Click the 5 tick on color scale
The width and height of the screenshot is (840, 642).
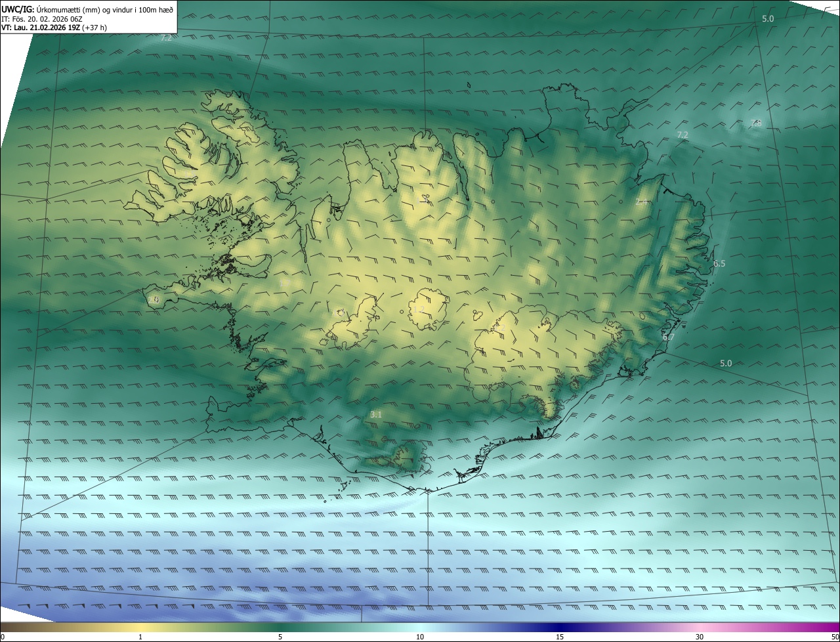(x=280, y=637)
